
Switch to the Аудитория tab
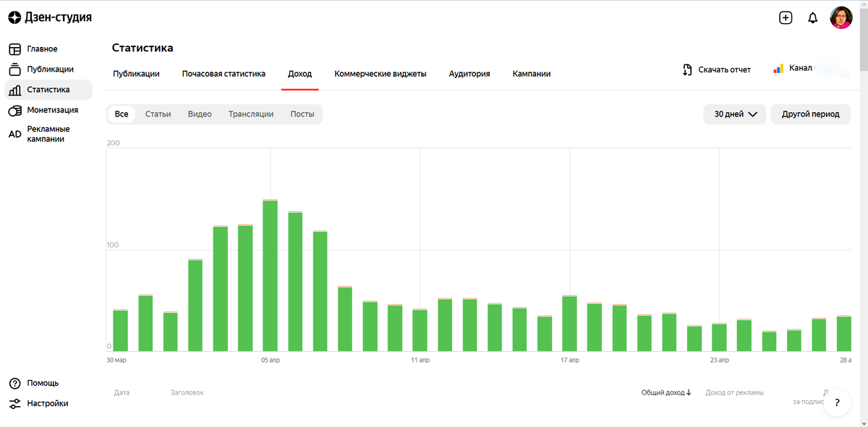click(x=469, y=74)
